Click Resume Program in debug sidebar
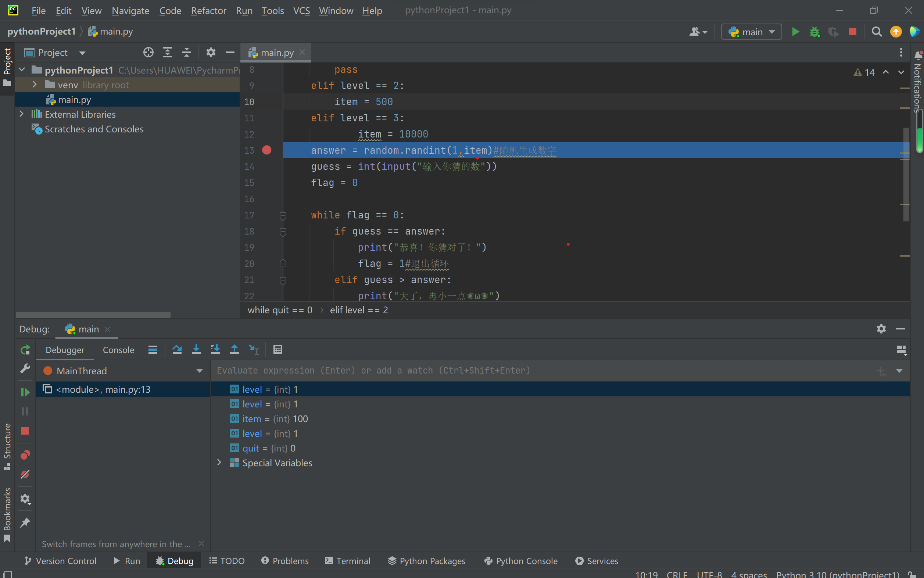Viewport: 924px width, 578px height. click(x=25, y=392)
